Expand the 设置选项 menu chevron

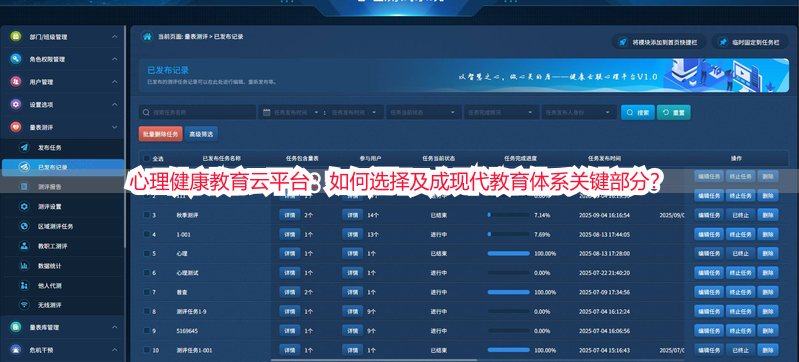pos(115,105)
